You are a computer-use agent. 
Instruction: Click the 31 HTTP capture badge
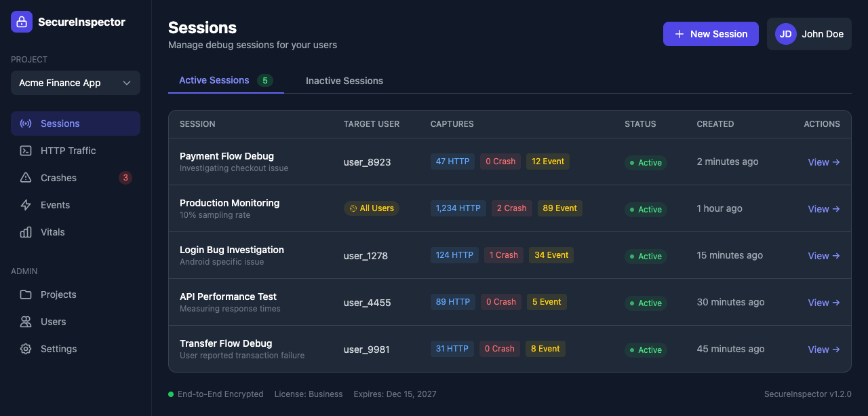[452, 349]
